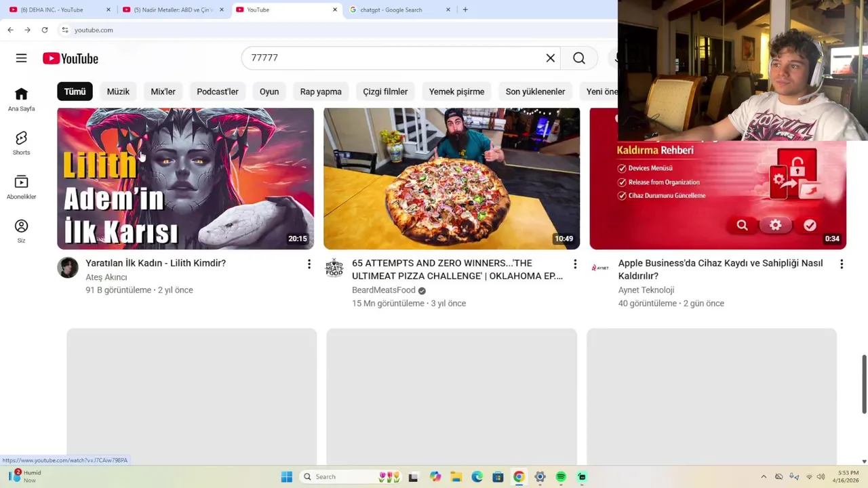Click the magnifier search button
The height and width of the screenshot is (488, 868).
point(579,58)
